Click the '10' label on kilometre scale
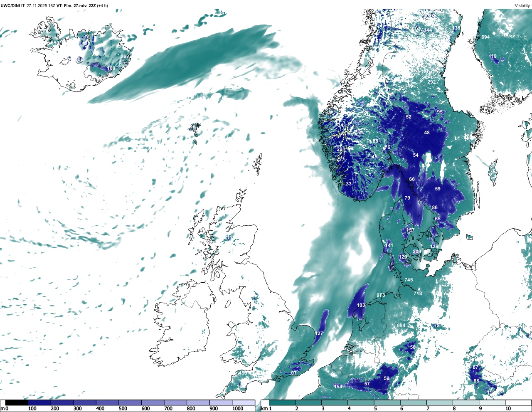The height and width of the screenshot is (412, 532). 508,409
